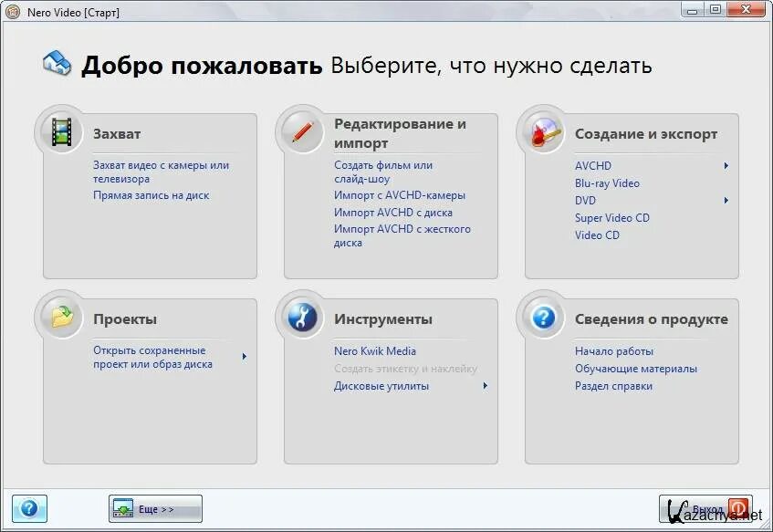Click the Добро пожаловать title text
773x532 pixels.
[202, 65]
